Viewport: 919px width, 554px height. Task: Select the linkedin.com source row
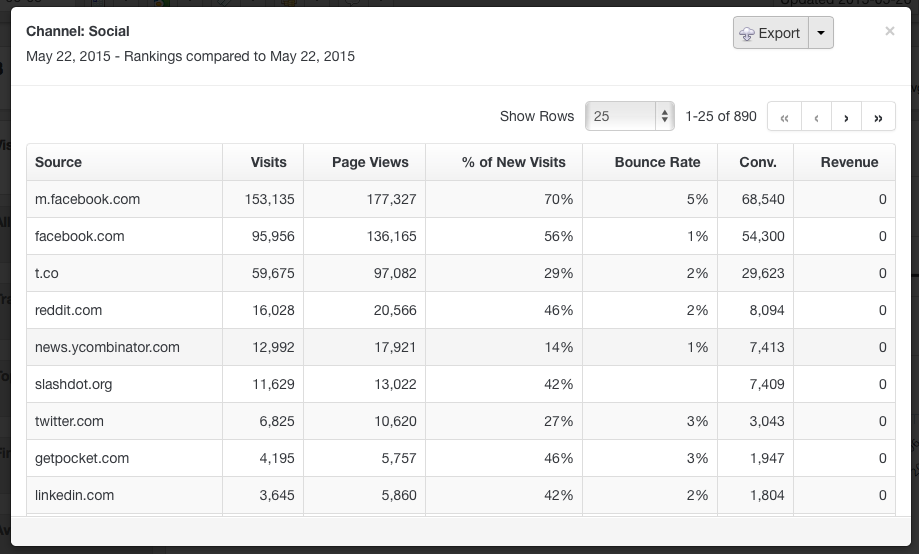point(75,495)
